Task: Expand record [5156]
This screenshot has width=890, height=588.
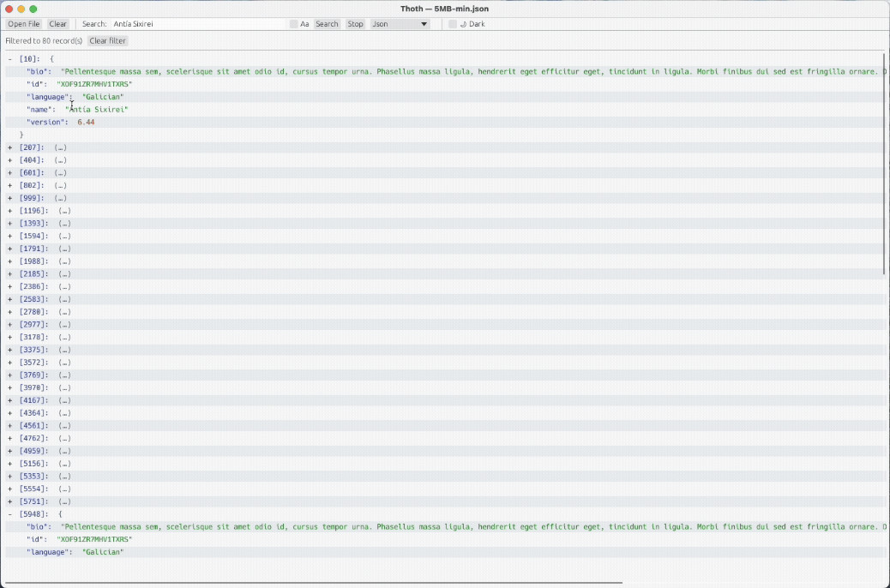Action: [x=9, y=464]
